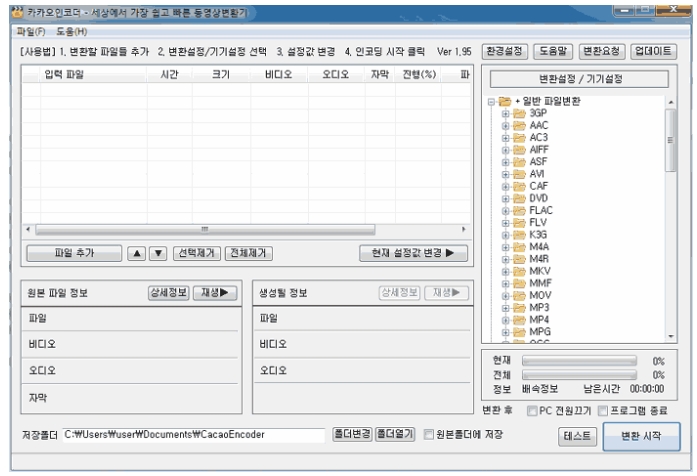
Task: Click the AIFF folder icon
Action: (x=519, y=150)
